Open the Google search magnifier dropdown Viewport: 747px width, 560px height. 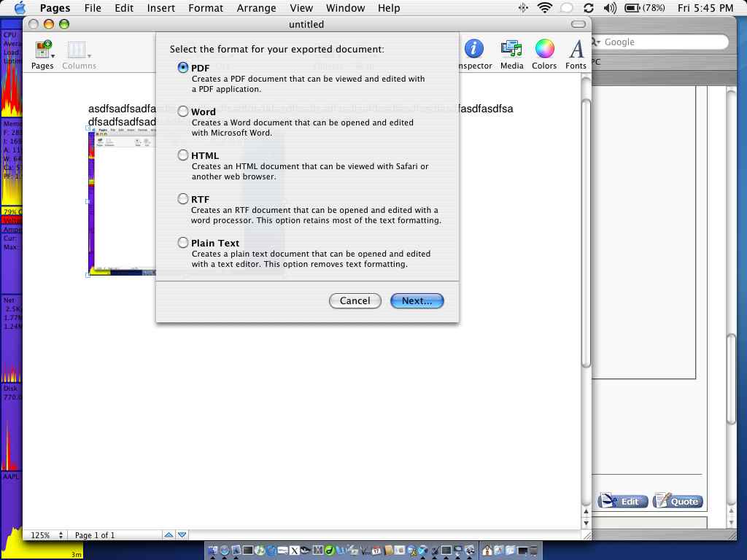[x=596, y=42]
